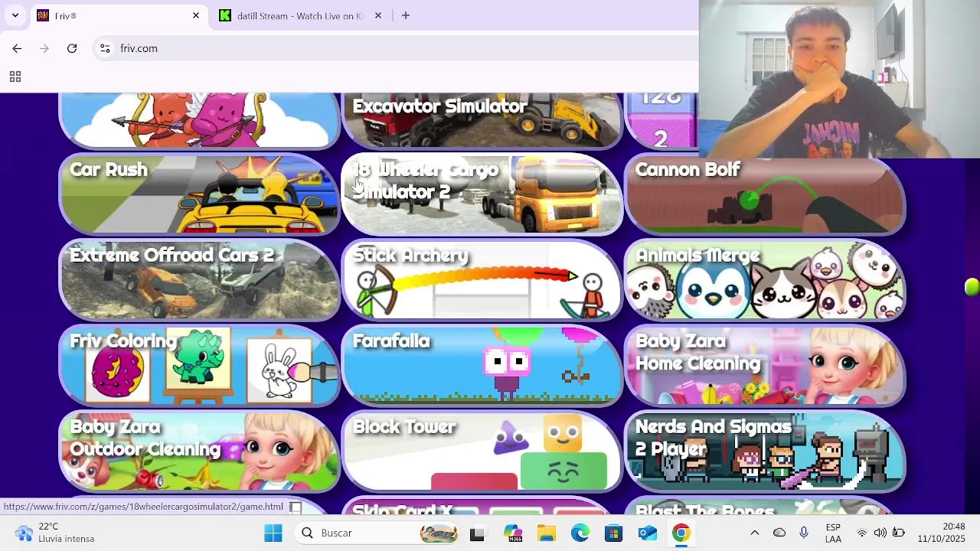This screenshot has width=980, height=551.
Task: Open the black app icon after the search box
Action: tap(477, 533)
